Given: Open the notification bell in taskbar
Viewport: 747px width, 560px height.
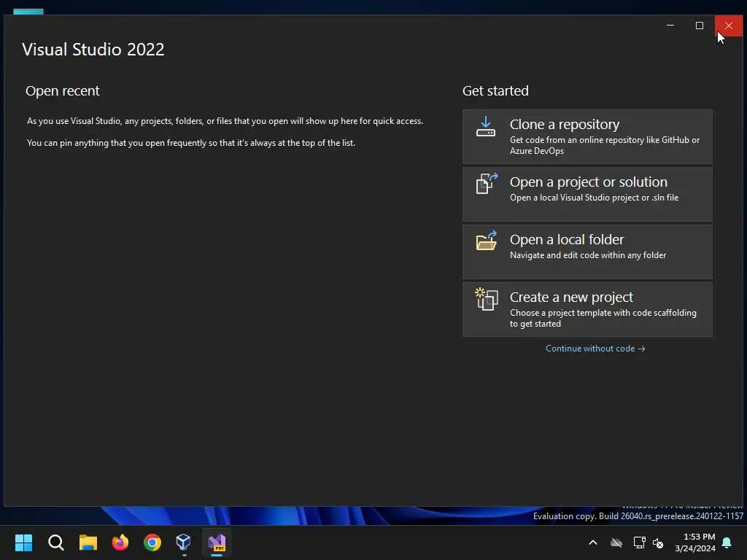Looking at the screenshot, I should pos(727,542).
